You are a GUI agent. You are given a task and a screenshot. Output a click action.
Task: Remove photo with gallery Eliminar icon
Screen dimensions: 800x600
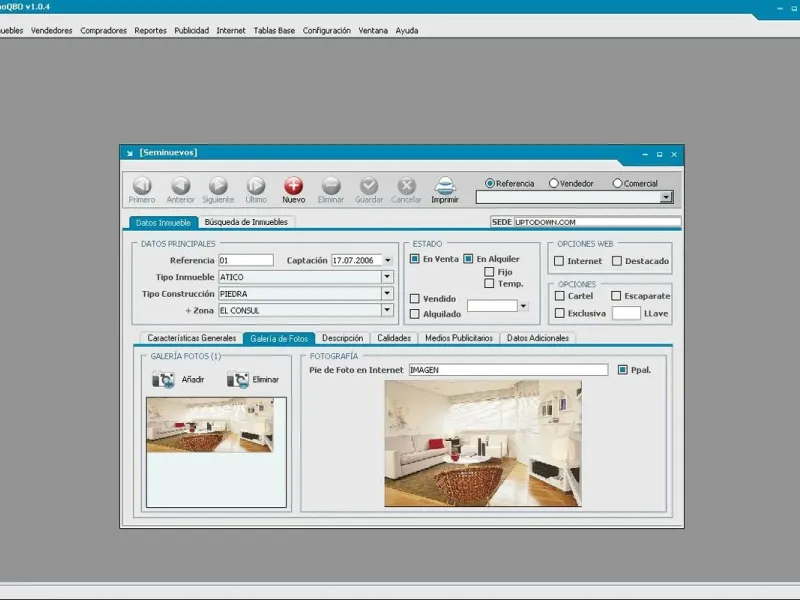[238, 379]
